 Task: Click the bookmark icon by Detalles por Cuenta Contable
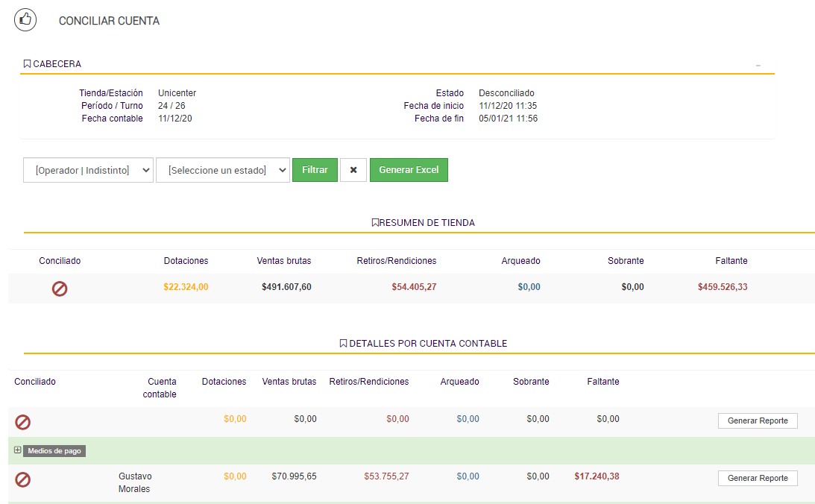pyautogui.click(x=343, y=344)
